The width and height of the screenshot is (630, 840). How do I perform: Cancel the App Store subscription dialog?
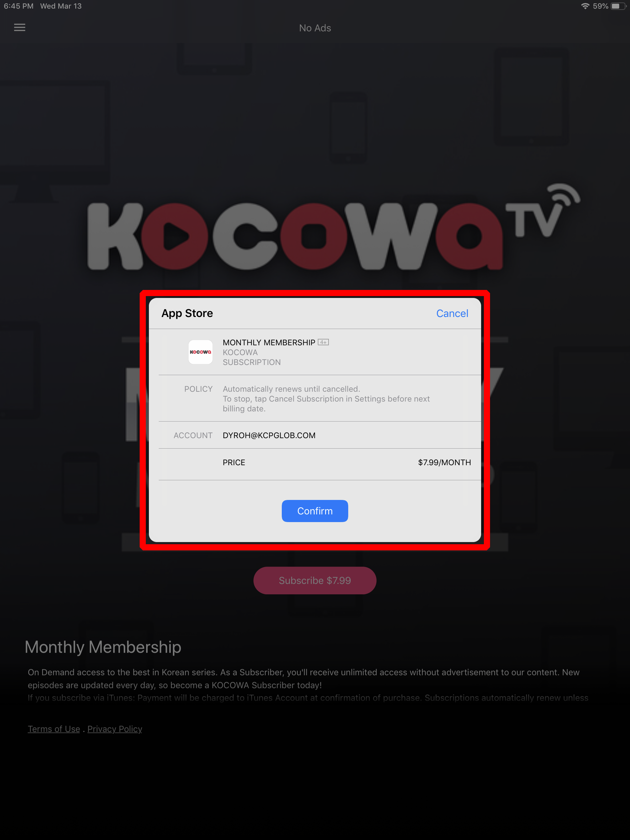click(x=452, y=313)
